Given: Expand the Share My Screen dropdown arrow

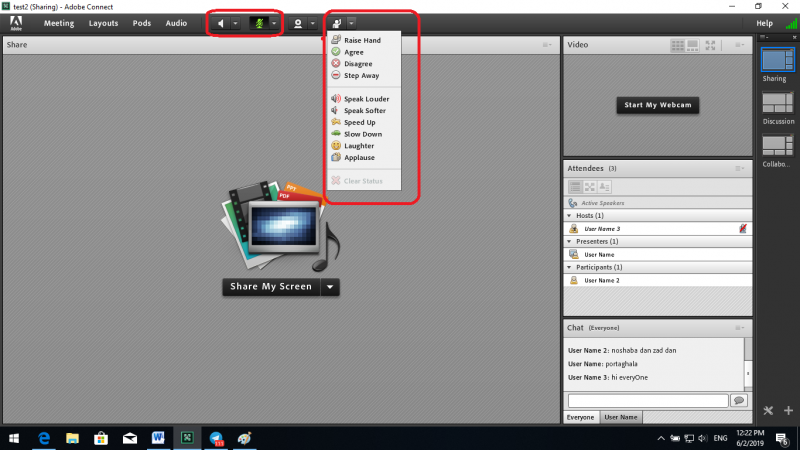Looking at the screenshot, I should (330, 287).
